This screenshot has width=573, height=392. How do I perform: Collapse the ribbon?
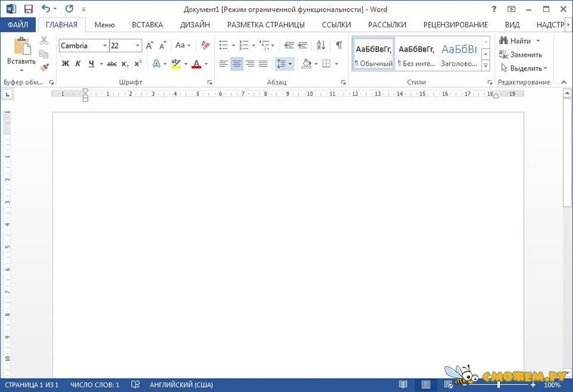(x=564, y=82)
